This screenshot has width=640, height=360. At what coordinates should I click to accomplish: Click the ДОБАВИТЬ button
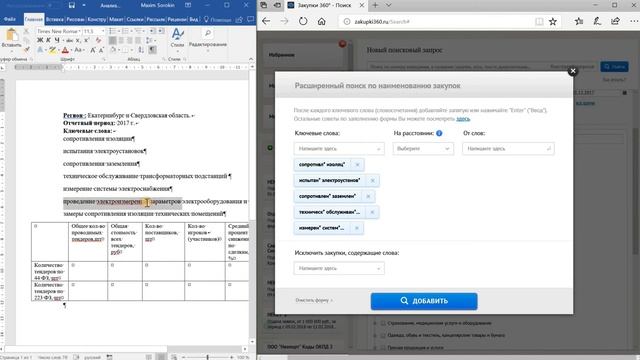[424, 301]
